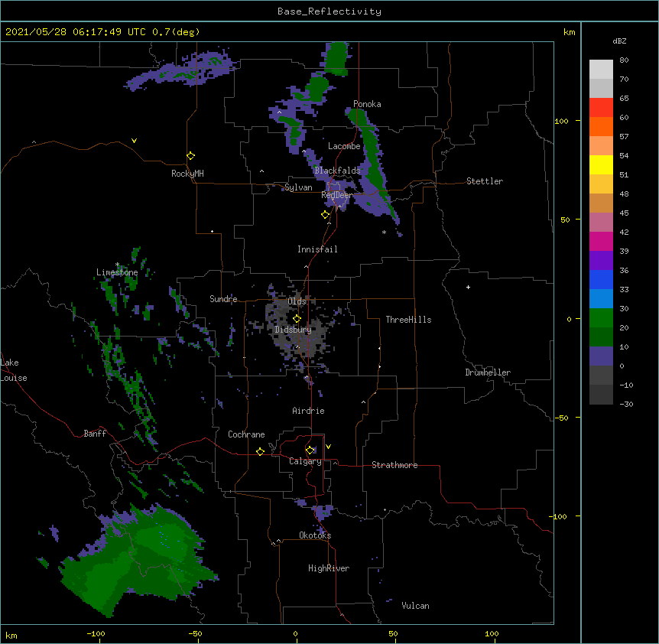Select the Sundre city label
Viewport: 659px width, 644px height.
point(223,299)
